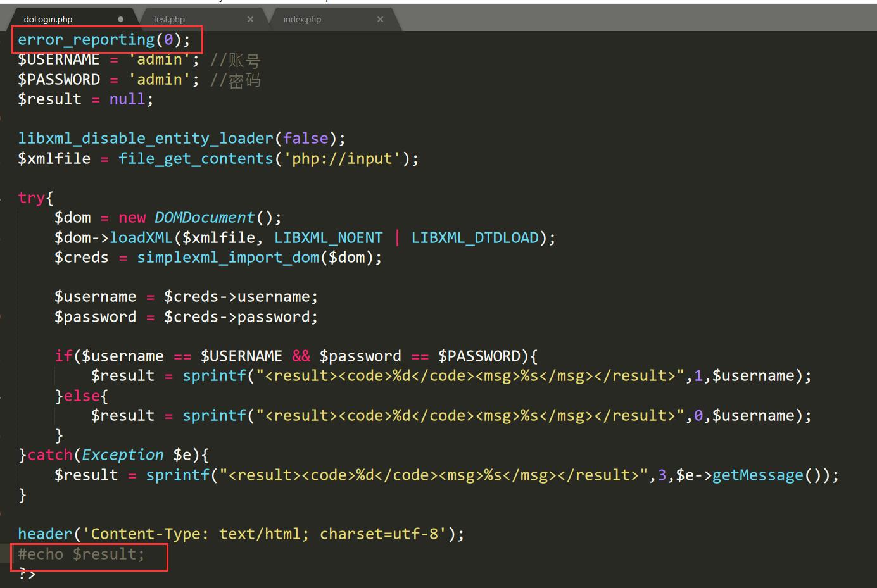Select the doLogin.php tab
877x588 pixels.
click(48, 19)
